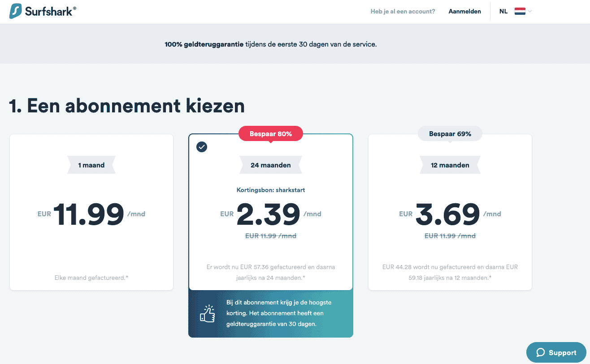Image resolution: width=590 pixels, height=364 pixels.
Task: Click the 3.69 monthly price
Action: [x=447, y=214]
